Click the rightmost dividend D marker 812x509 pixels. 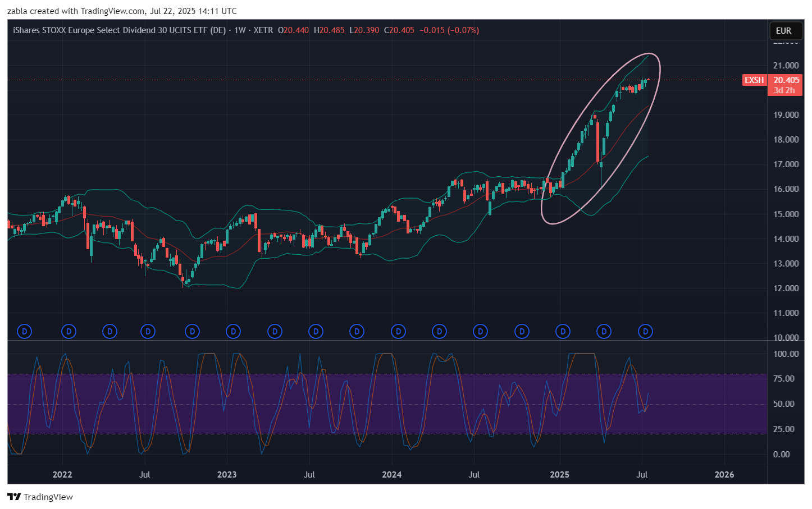point(645,332)
